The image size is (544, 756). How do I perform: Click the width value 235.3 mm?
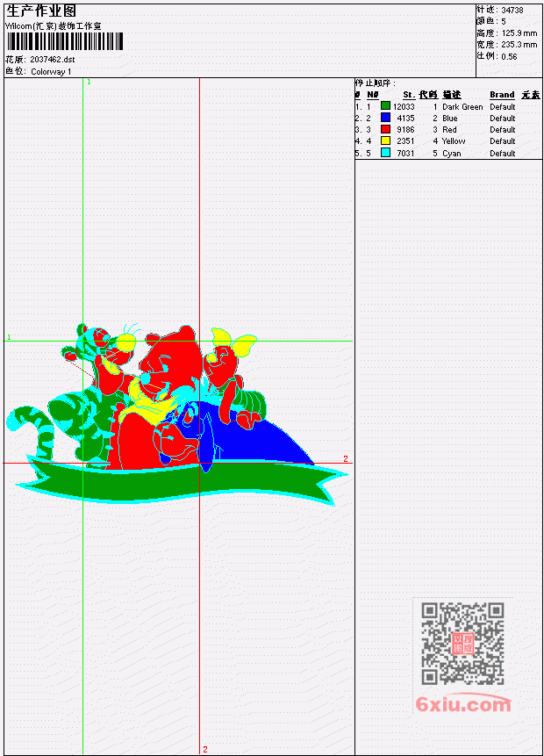(519, 45)
